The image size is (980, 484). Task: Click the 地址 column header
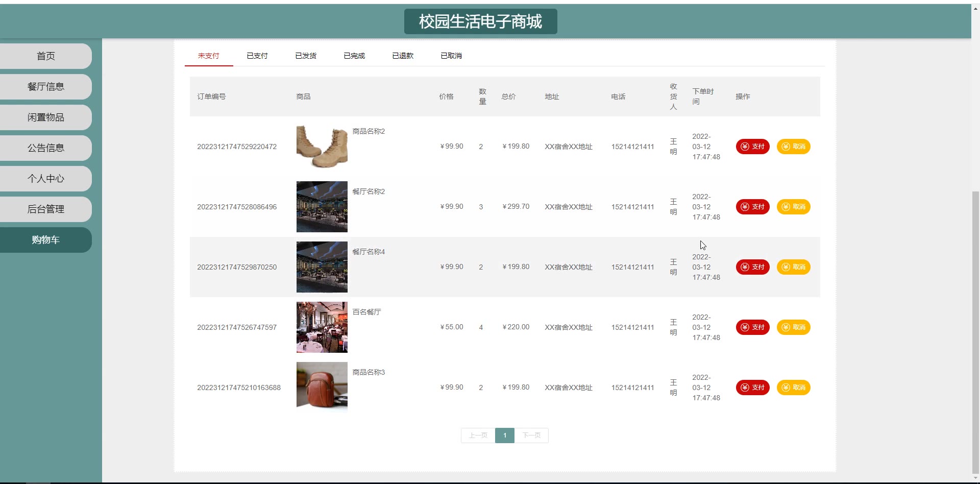pos(552,96)
